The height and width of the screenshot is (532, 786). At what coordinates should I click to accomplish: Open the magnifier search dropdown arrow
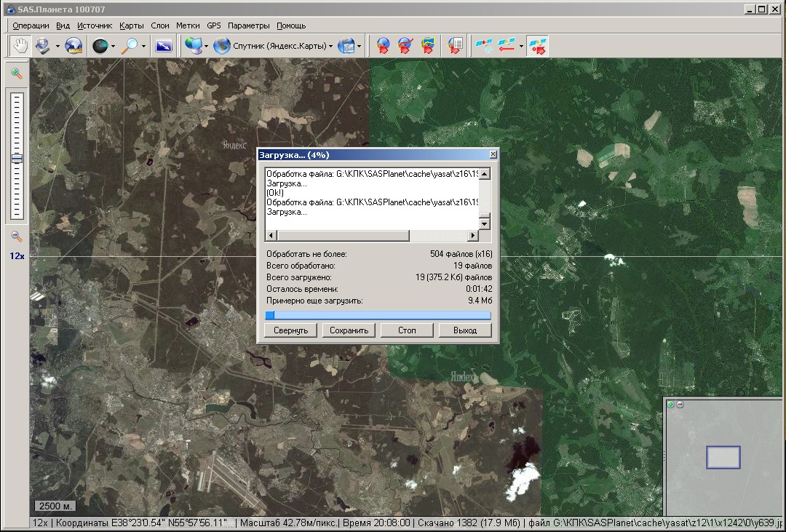click(143, 46)
